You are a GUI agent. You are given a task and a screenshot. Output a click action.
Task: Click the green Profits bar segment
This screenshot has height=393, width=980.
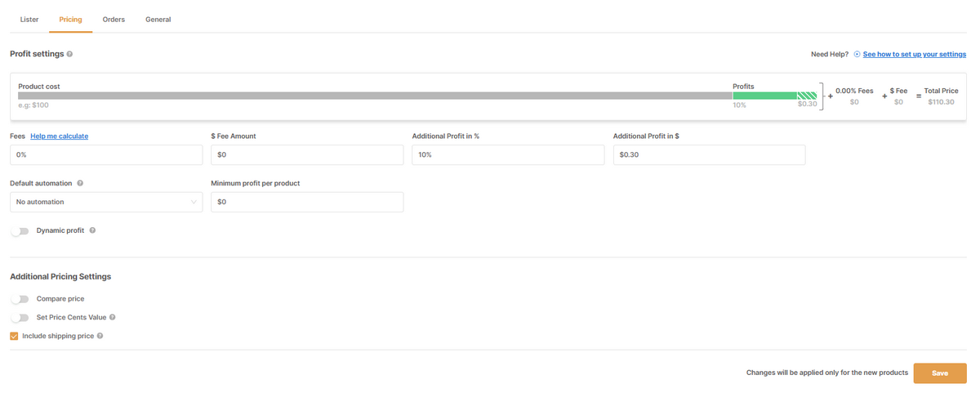coord(764,96)
